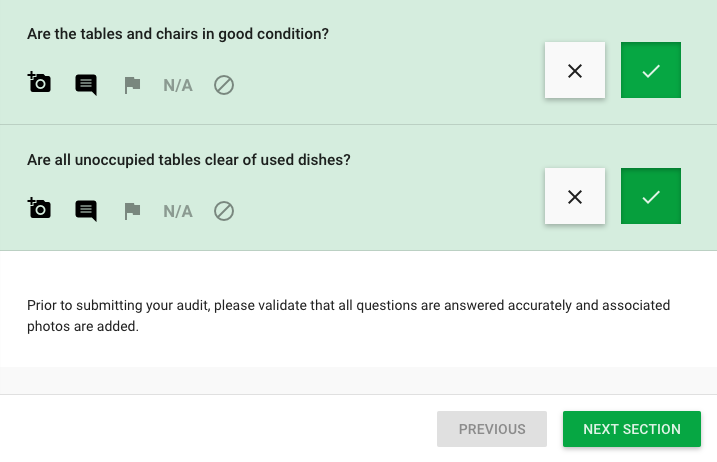Click the 'Are the tables and chairs in good condition?' text
Viewport: 717px width, 462px height.
(178, 34)
